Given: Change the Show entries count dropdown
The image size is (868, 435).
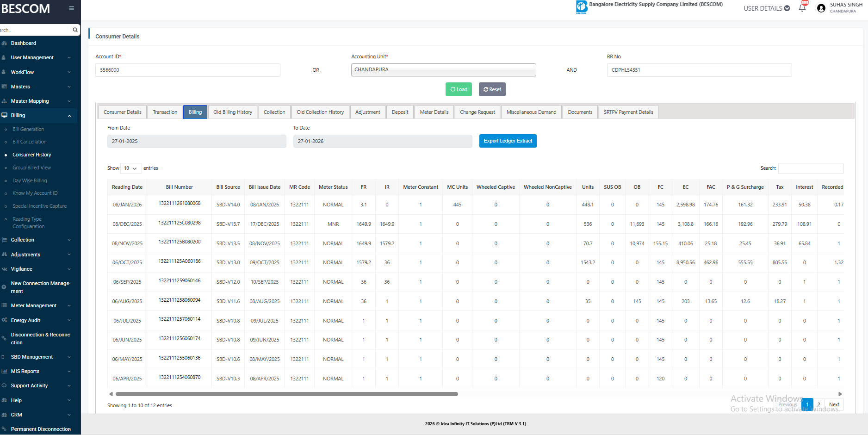Looking at the screenshot, I should pos(130,168).
